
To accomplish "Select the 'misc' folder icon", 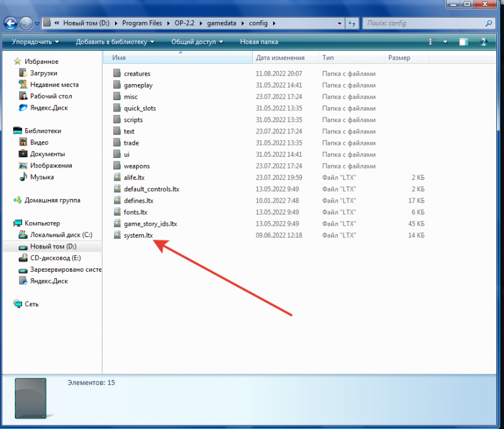I will (117, 96).
